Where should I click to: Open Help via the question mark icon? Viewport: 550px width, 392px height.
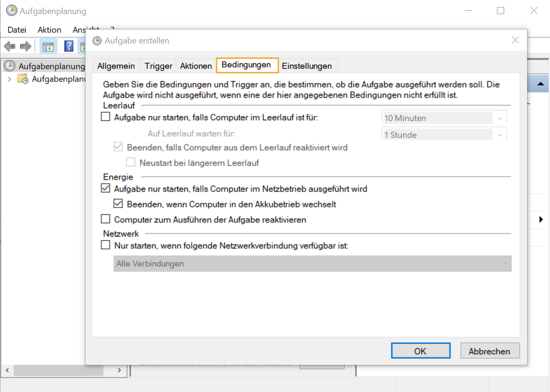(68, 46)
